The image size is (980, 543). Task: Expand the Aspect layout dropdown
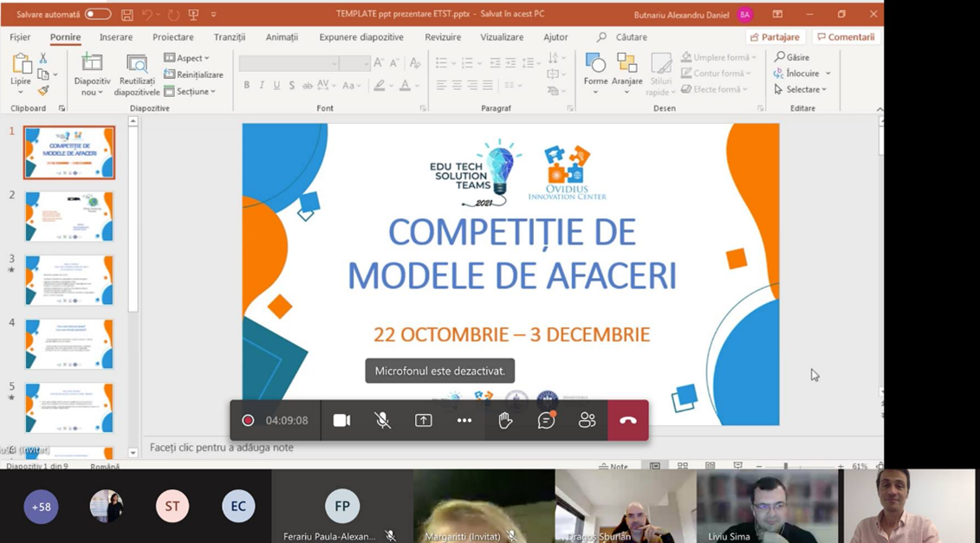(187, 58)
